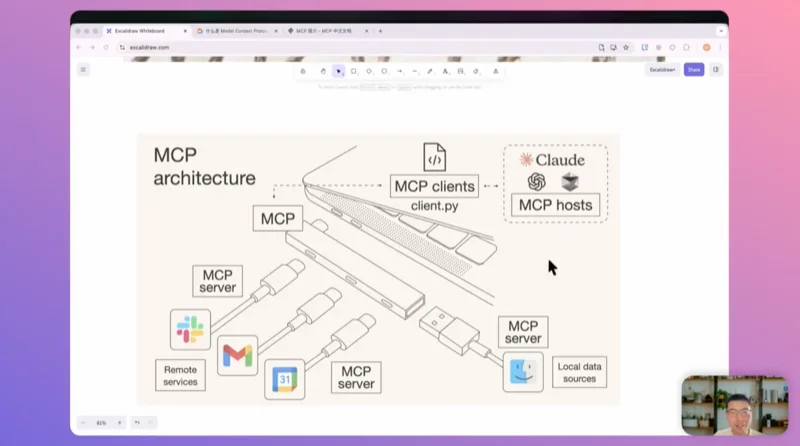This screenshot has width=800, height=446.
Task: Select the Ellipse shape tool
Action: (384, 71)
